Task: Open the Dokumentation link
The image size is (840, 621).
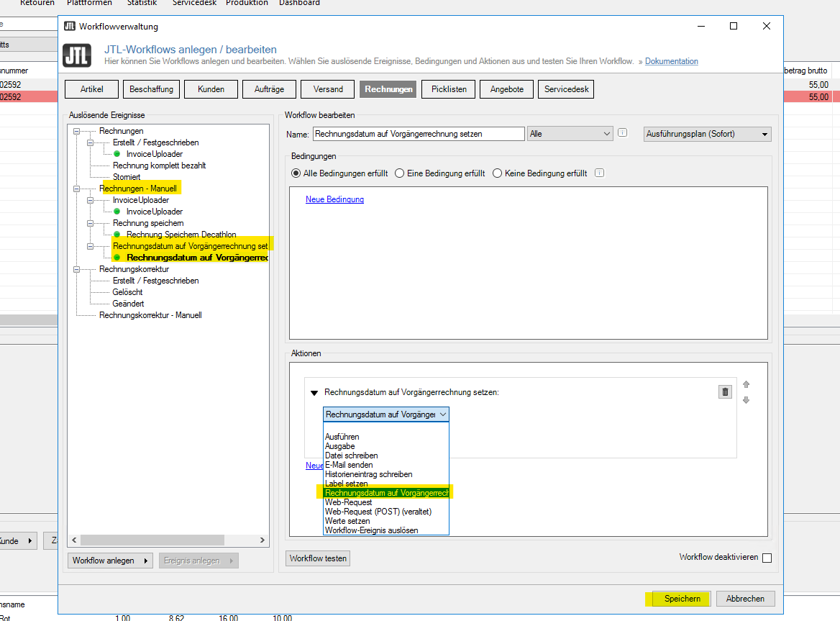Action: (x=671, y=61)
